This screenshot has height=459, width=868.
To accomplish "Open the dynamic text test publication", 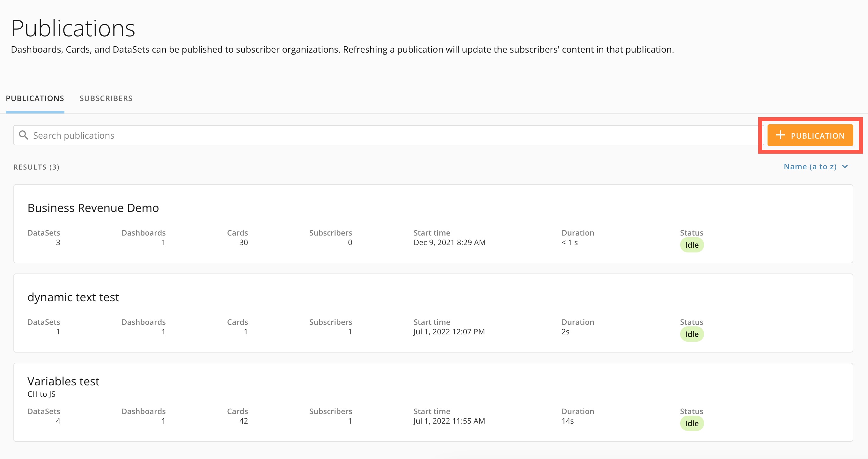I will tap(73, 297).
